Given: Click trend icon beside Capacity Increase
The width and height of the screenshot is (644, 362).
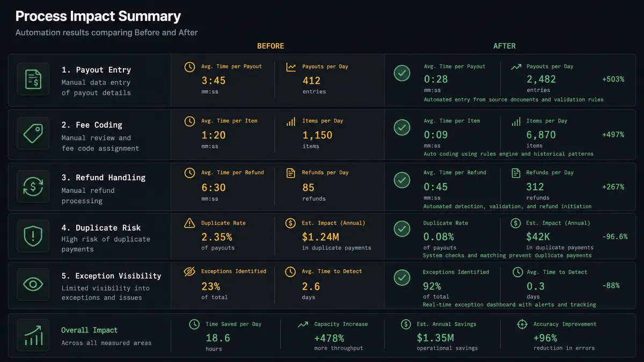Looking at the screenshot, I should pyautogui.click(x=303, y=324).
